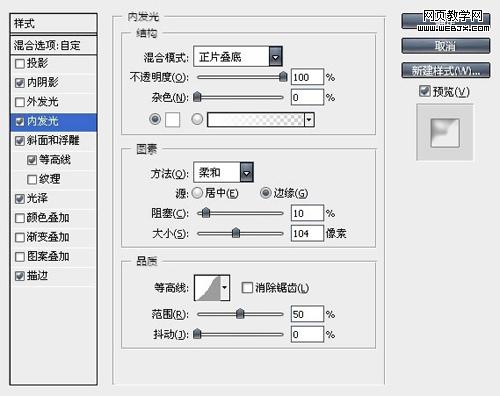Enable the 图案叠加 pattern overlay checkbox
The image size is (500, 396).
pyautogui.click(x=20, y=257)
